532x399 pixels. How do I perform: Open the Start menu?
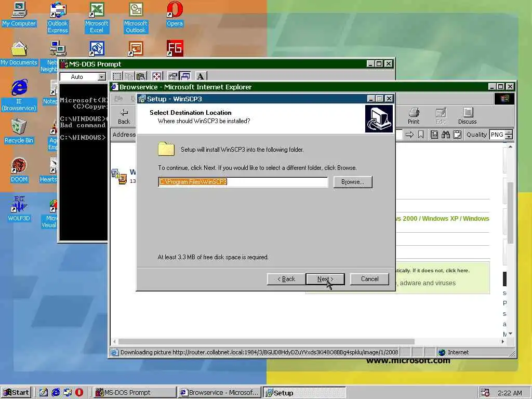16,393
